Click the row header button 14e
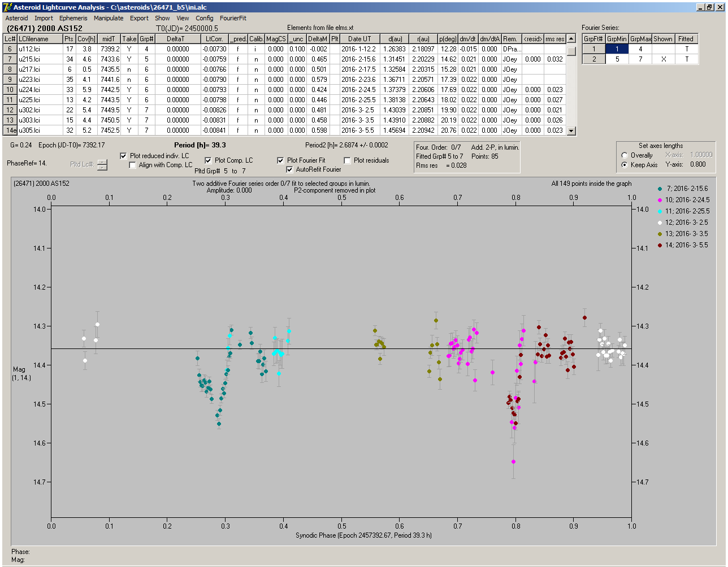 coord(10,130)
